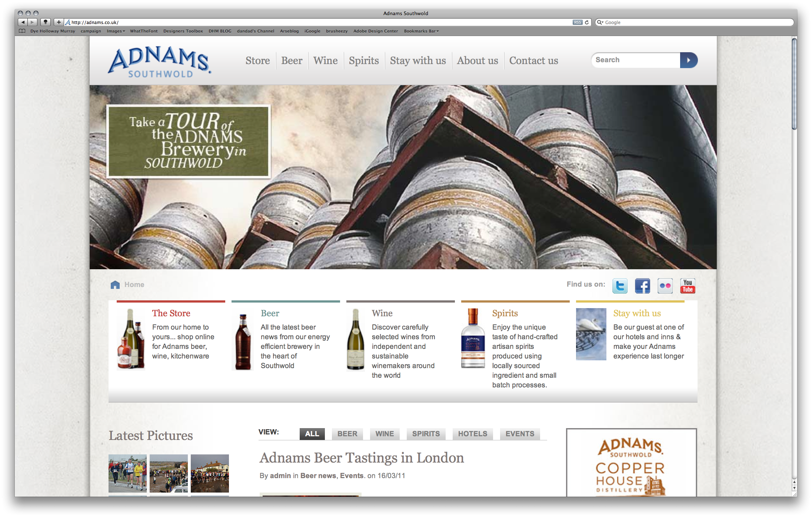Select the BEER view filter

click(x=347, y=434)
